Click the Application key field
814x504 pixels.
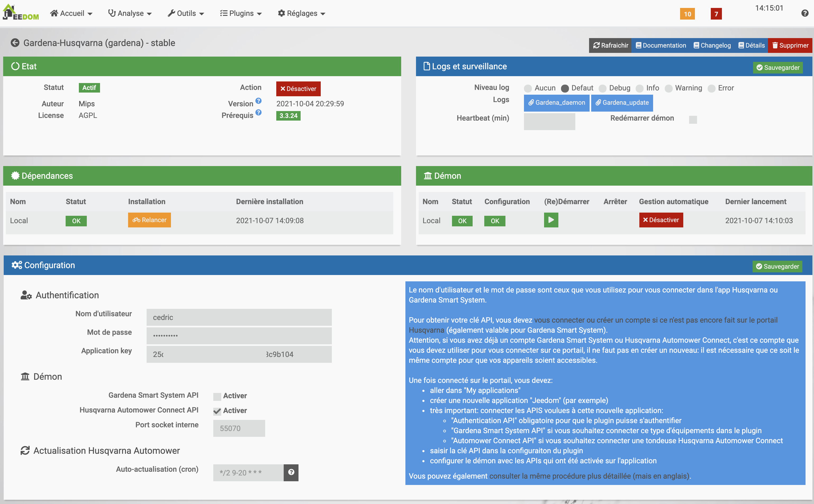(x=239, y=354)
